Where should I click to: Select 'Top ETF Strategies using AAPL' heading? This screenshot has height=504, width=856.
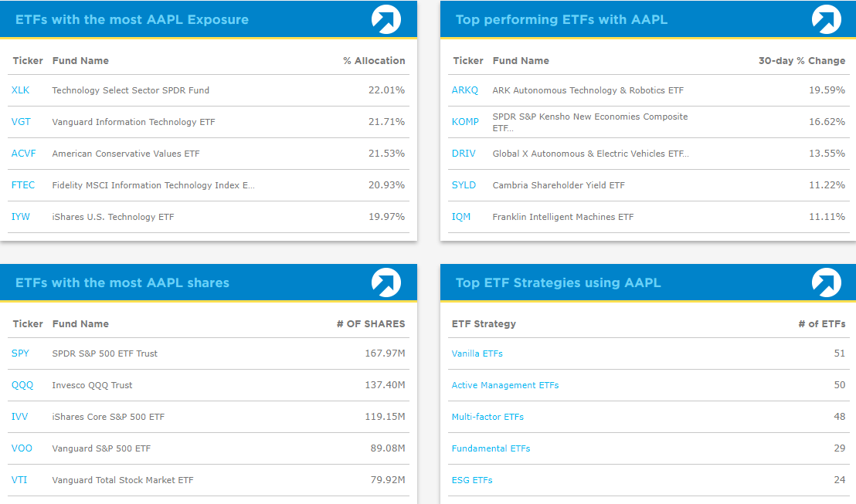559,282
